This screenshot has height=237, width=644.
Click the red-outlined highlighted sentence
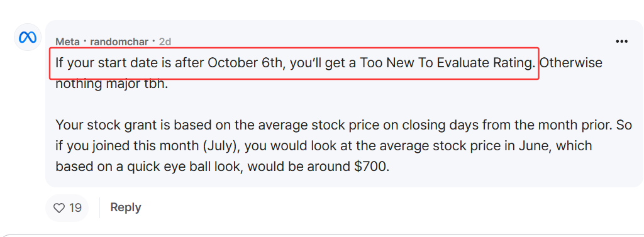coord(294,63)
